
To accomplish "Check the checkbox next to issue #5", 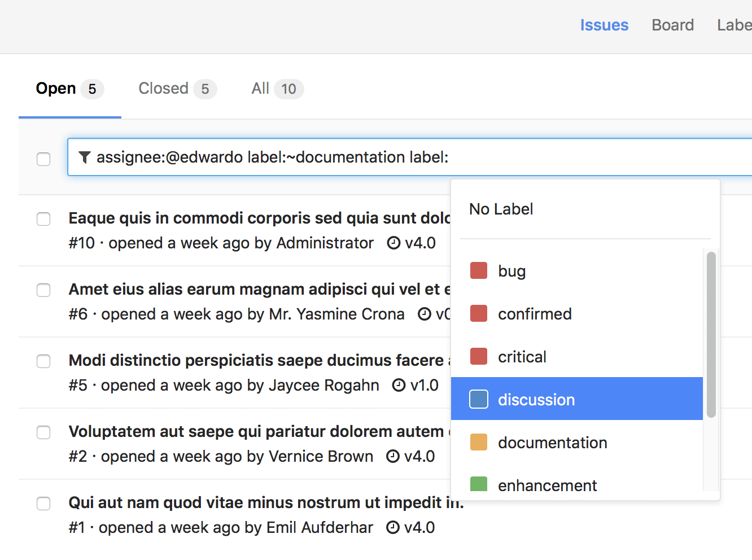I will [x=43, y=361].
